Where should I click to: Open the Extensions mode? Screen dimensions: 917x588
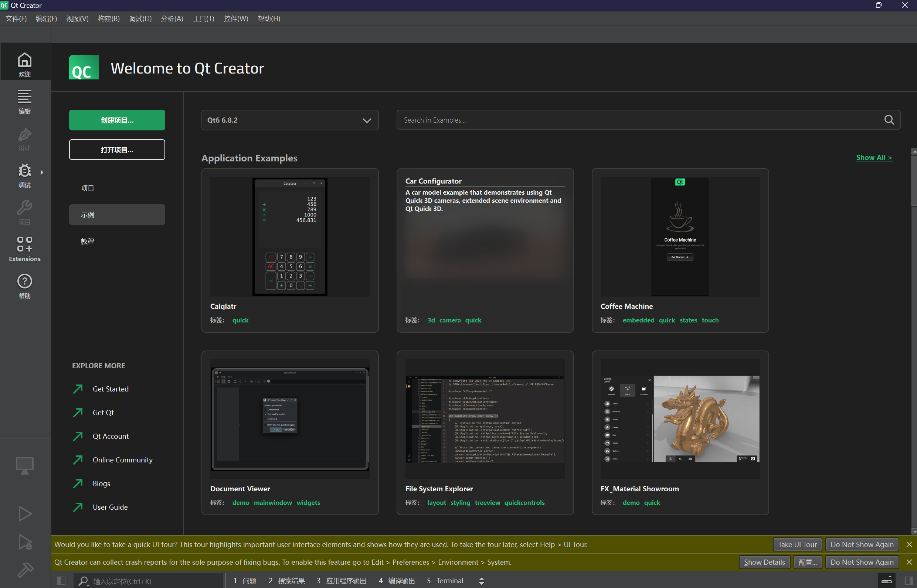[24, 249]
